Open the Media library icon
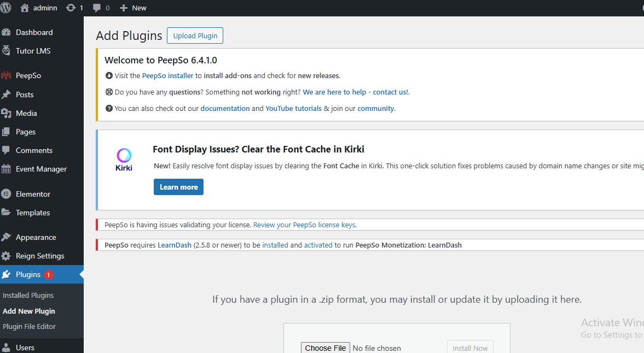644x353 pixels. [x=10, y=113]
